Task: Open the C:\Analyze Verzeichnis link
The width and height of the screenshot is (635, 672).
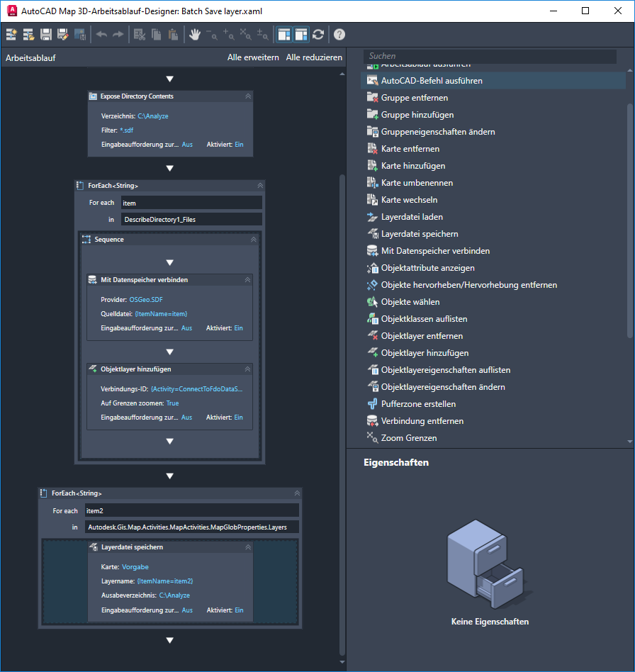Action: pyautogui.click(x=153, y=116)
